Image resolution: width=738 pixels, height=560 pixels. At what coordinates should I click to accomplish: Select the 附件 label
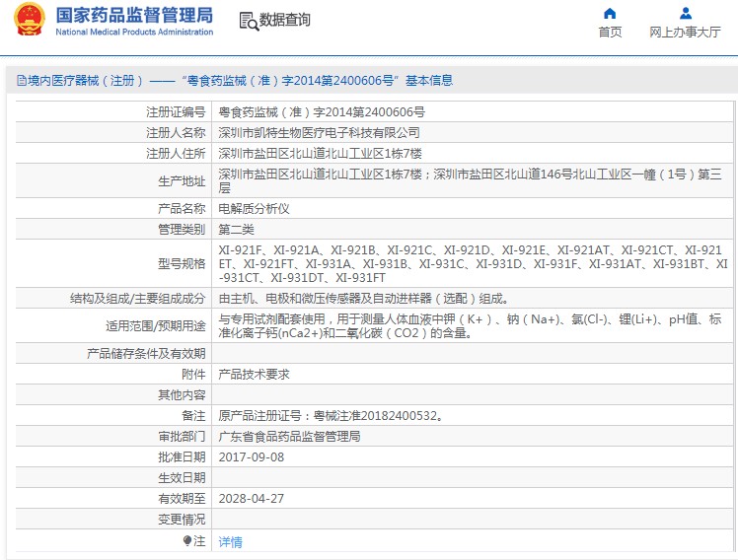pyautogui.click(x=193, y=374)
